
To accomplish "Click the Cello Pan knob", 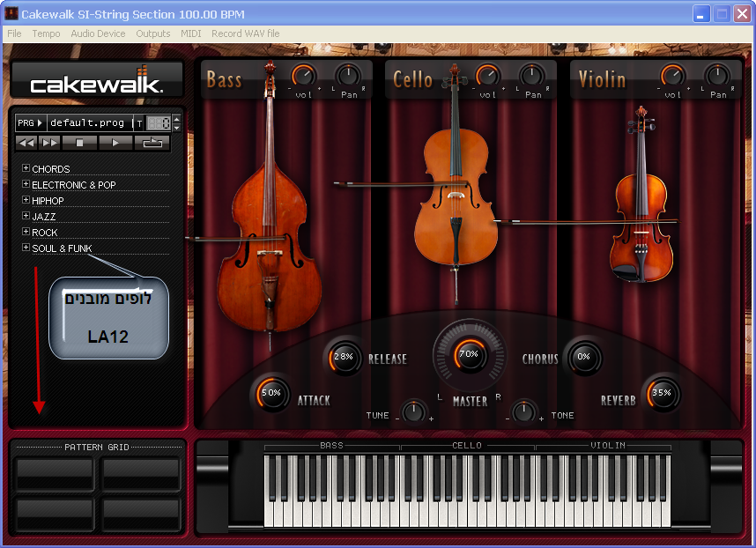I will click(532, 76).
